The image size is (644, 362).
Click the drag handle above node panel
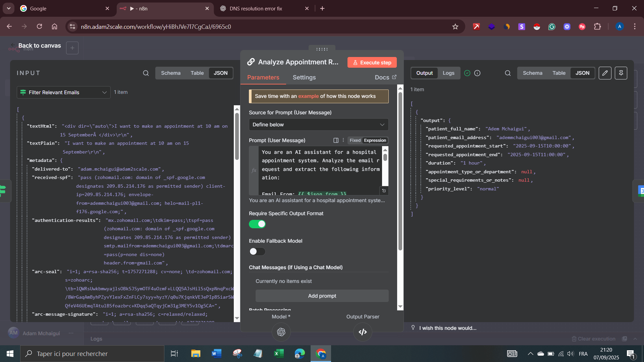click(322, 49)
